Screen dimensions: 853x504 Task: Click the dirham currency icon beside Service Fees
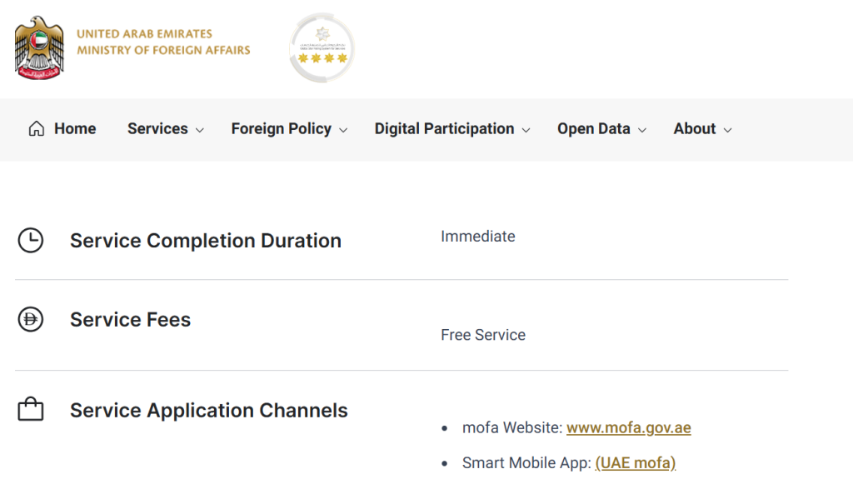pyautogui.click(x=31, y=319)
